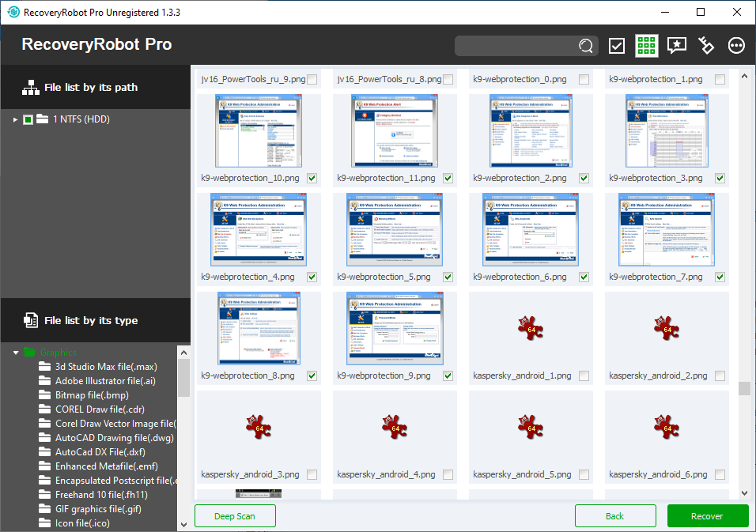Click the Bitmap file(.bmp) folder icon
The image size is (756, 532).
tap(45, 395)
